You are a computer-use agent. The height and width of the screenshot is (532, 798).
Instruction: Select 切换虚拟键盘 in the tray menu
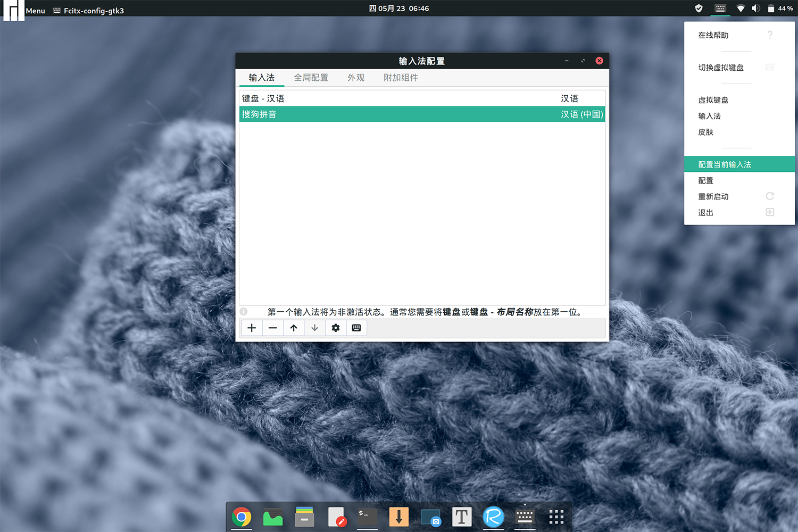[721, 68]
